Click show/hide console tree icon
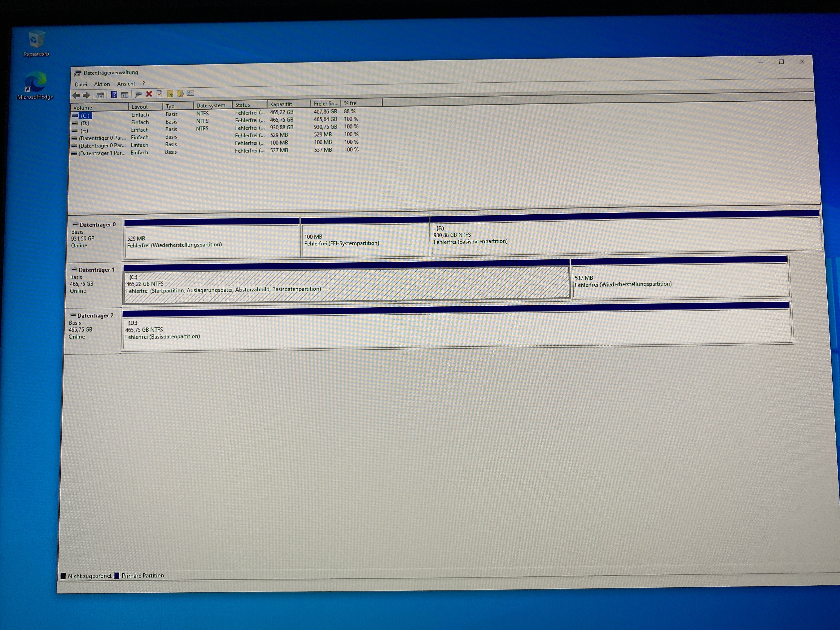 pos(100,95)
